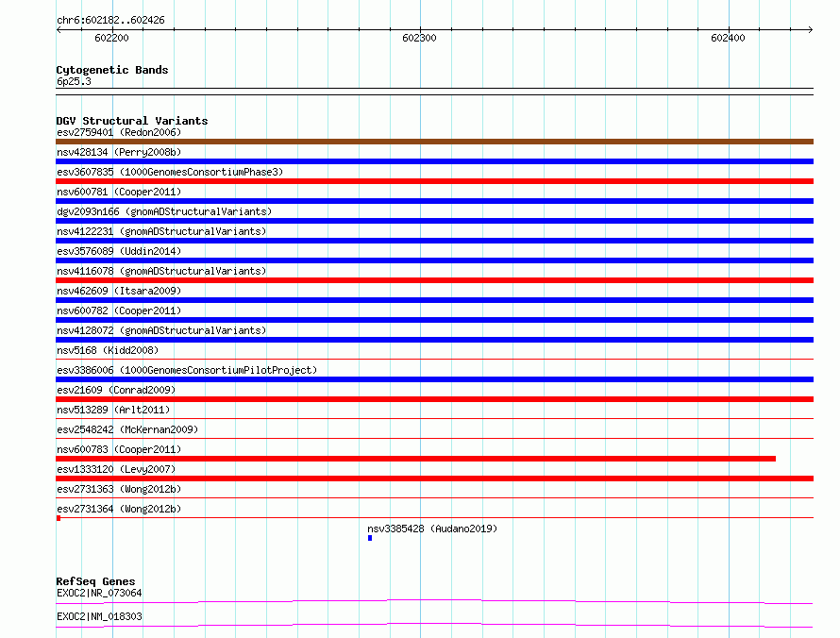The image size is (840, 638).
Task: Click the Cytogenetic Bands track heading
Action: (112, 70)
